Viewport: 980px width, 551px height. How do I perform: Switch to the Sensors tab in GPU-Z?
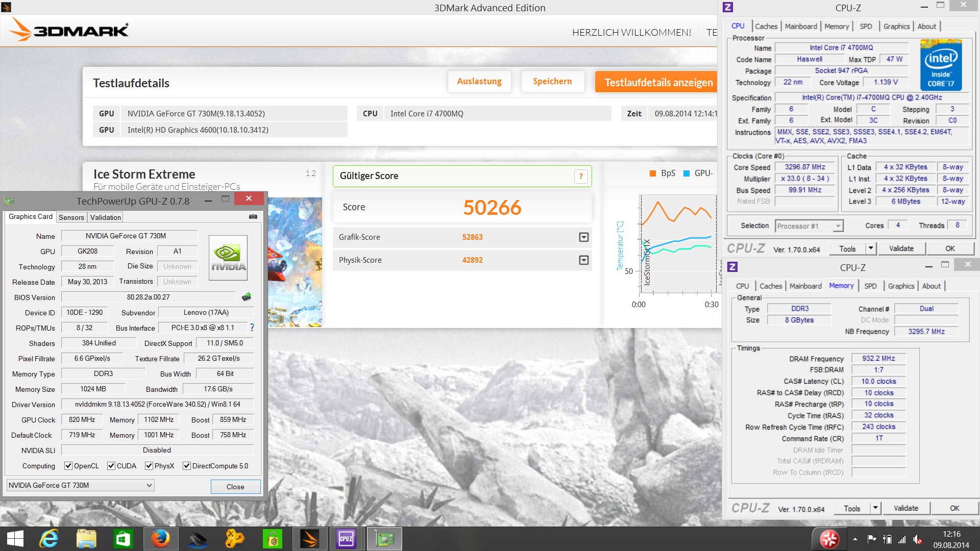pos(71,217)
